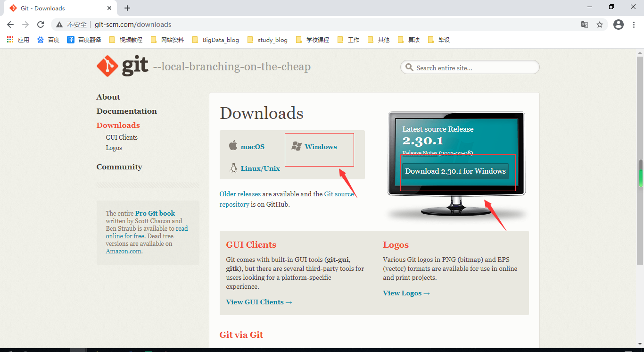Open Logos in the sidebar
The height and width of the screenshot is (352, 644).
pyautogui.click(x=114, y=148)
